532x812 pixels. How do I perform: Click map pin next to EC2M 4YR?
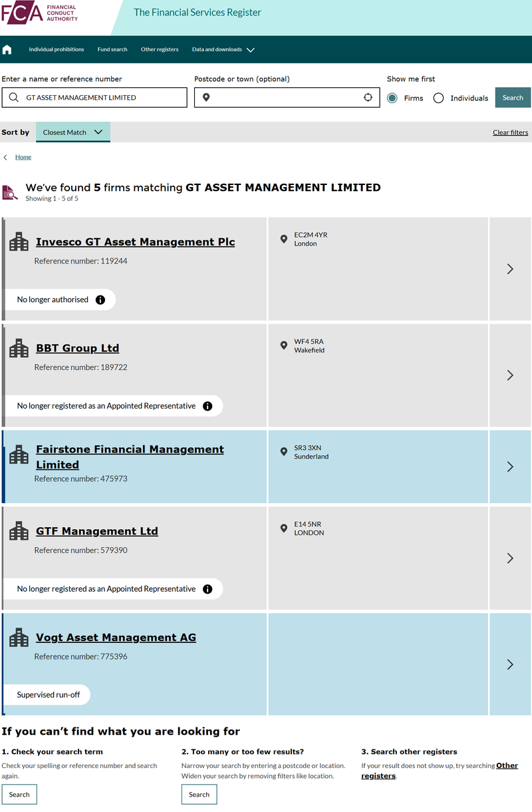284,238
